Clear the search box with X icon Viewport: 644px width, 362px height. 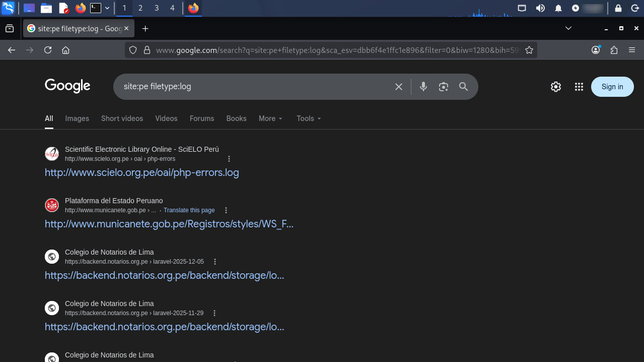398,87
